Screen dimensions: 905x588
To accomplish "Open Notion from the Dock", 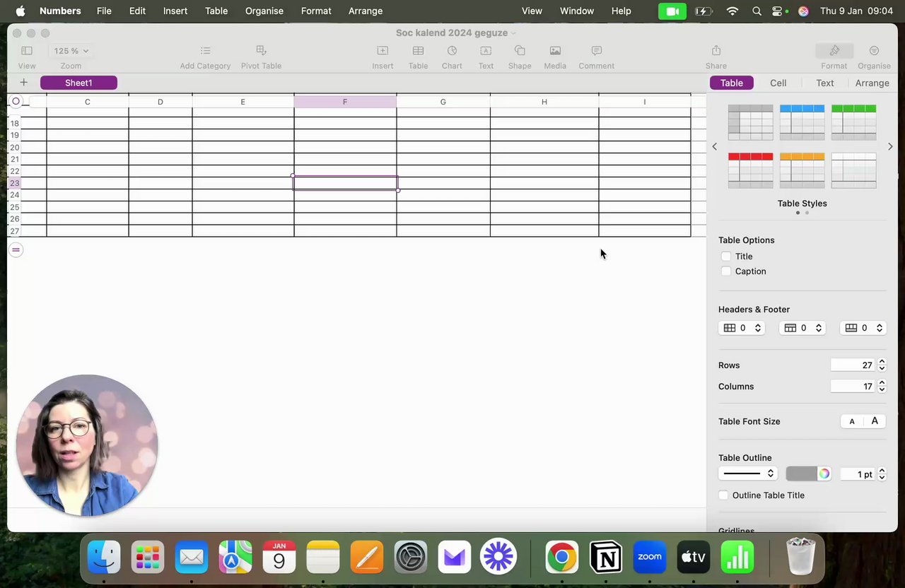I will tap(606, 558).
